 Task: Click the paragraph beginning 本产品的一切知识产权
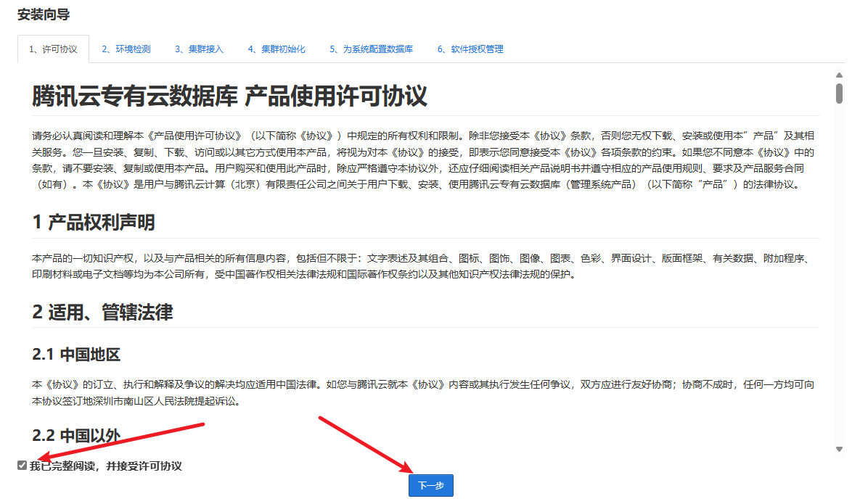[x=422, y=266]
